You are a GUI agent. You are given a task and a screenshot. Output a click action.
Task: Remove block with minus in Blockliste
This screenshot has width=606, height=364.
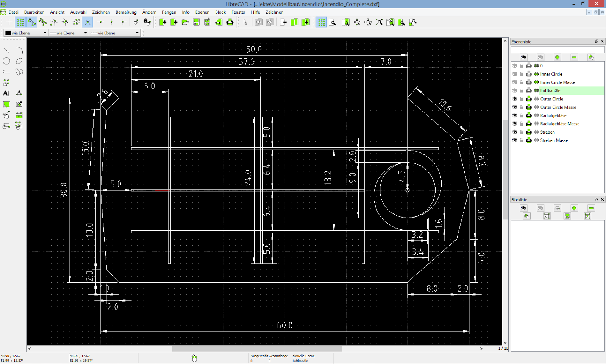point(591,208)
